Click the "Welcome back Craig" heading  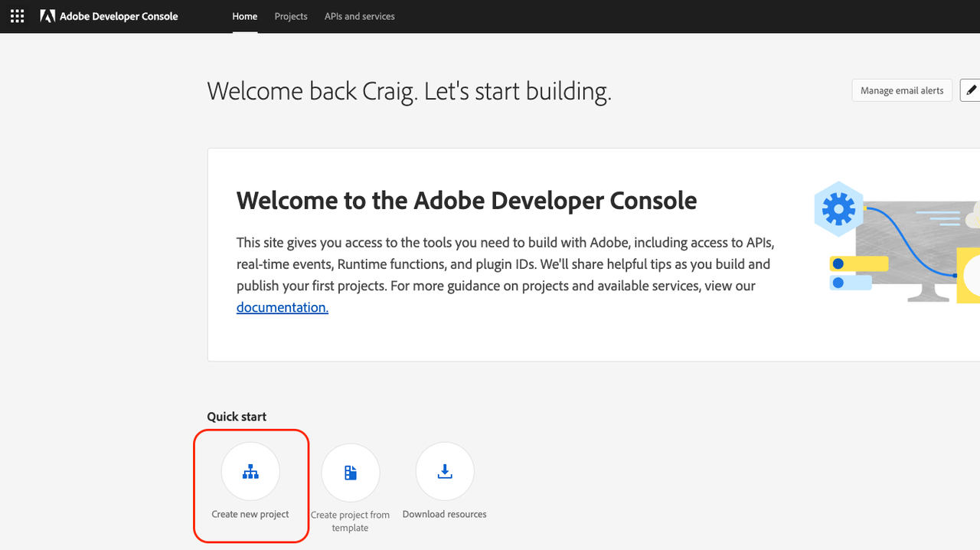(x=409, y=91)
